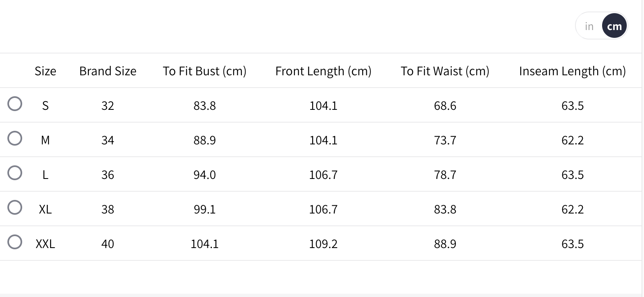Image resolution: width=644 pixels, height=297 pixels.
Task: Select the radio button for size S
Action: 15,104
